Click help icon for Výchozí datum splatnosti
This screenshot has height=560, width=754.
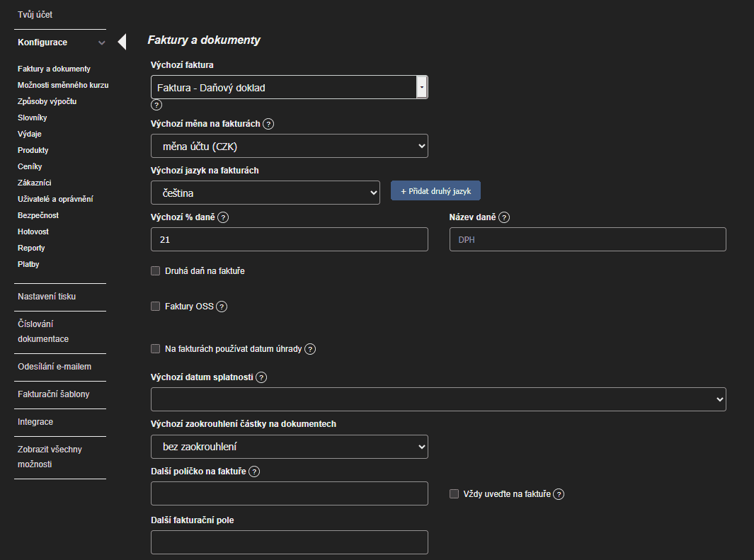click(x=261, y=377)
